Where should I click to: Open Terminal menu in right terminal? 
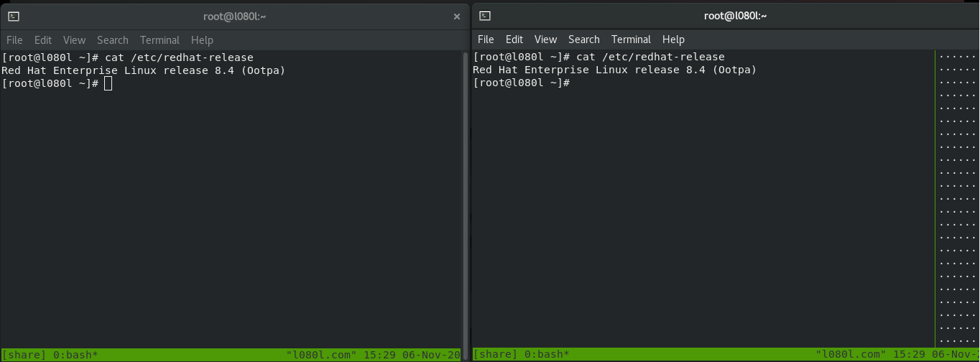631,40
